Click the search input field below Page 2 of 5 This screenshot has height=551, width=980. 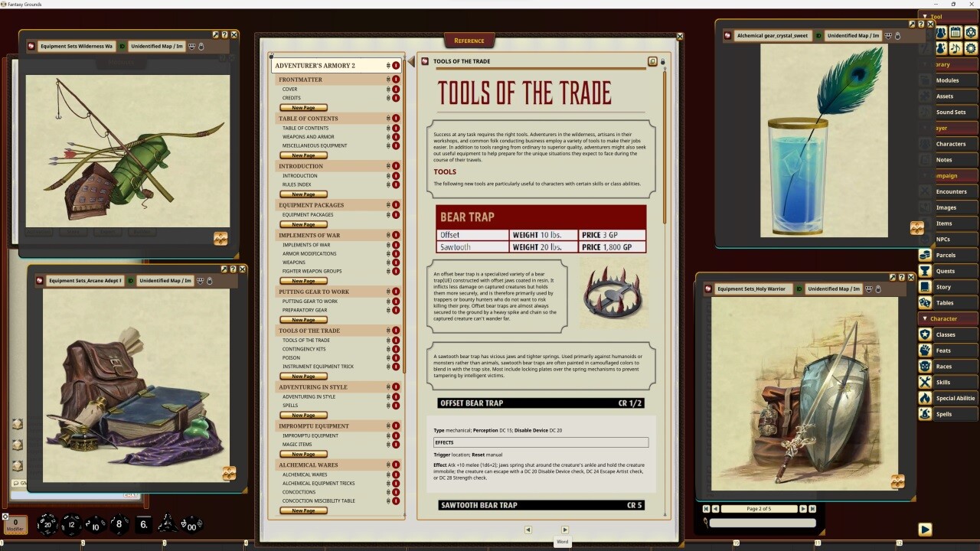point(763,522)
